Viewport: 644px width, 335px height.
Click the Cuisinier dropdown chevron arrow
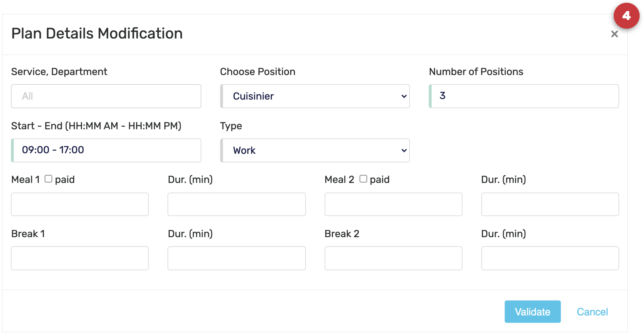pos(404,96)
